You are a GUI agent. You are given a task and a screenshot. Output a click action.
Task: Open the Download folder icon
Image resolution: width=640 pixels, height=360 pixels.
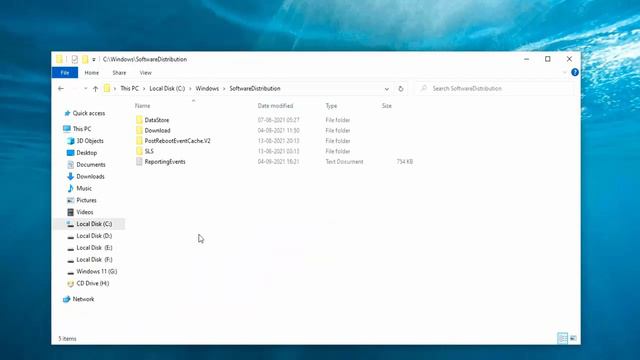[139, 131]
